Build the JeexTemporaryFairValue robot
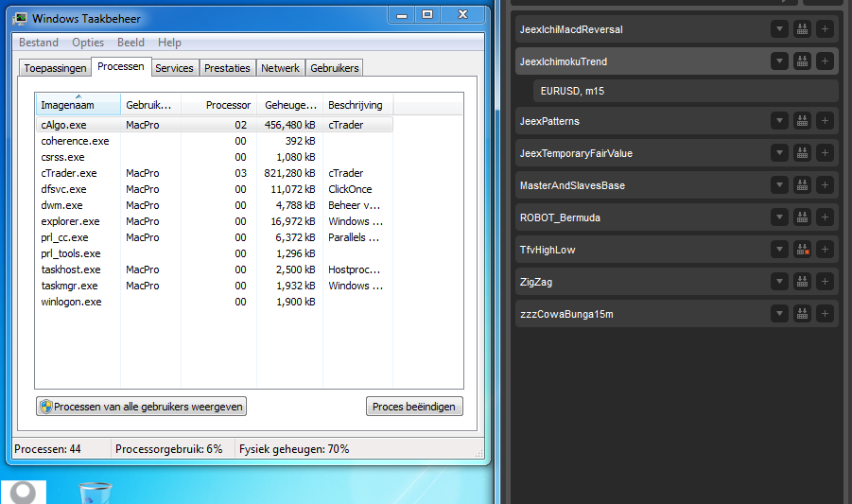Image resolution: width=852 pixels, height=504 pixels. point(802,153)
